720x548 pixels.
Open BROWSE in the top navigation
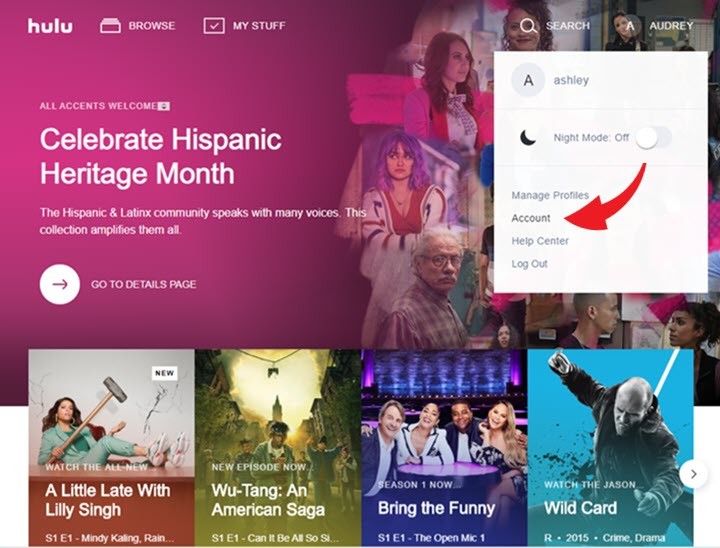[152, 26]
